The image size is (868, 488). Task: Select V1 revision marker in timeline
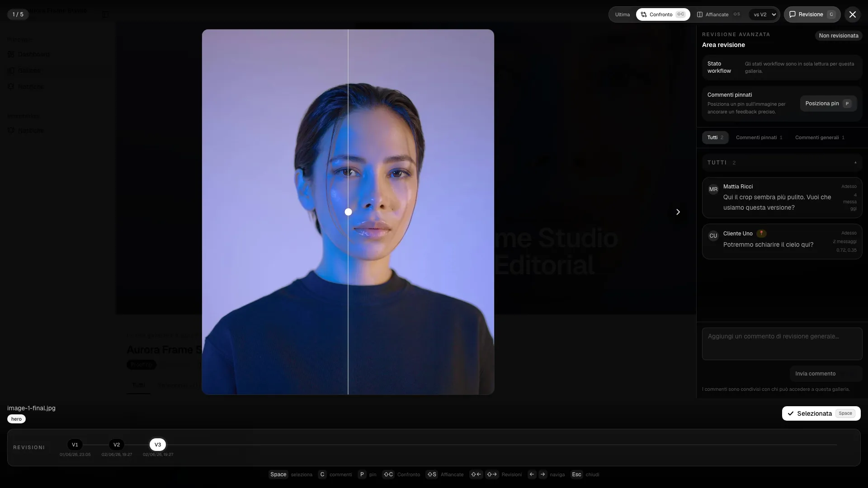pyautogui.click(x=75, y=445)
